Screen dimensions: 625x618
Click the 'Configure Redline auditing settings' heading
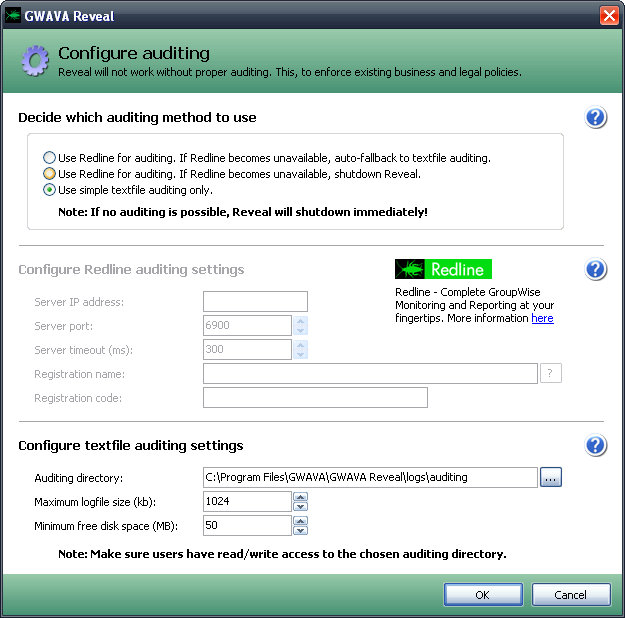[131, 270]
